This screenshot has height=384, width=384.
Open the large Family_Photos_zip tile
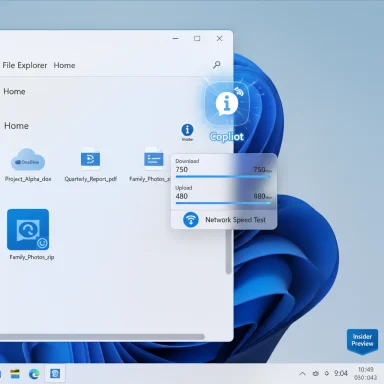tap(28, 229)
